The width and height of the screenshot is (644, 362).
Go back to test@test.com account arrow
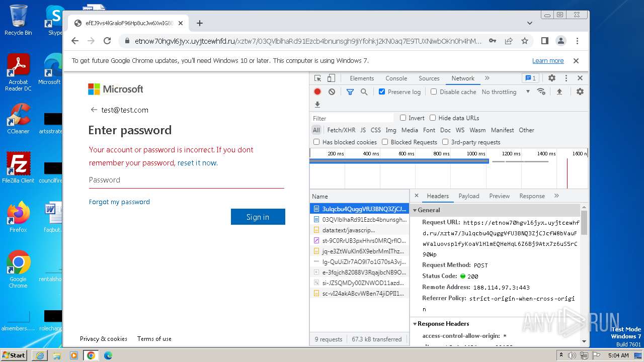[94, 110]
